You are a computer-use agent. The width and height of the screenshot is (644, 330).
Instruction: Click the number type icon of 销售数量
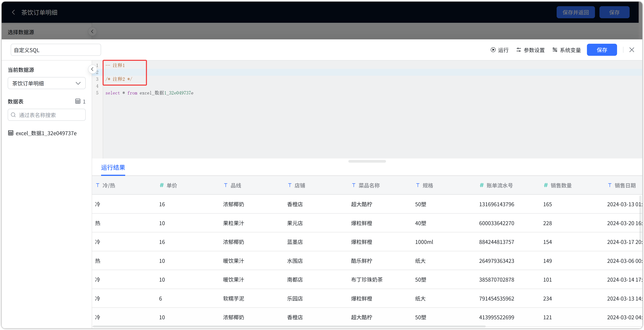point(546,185)
